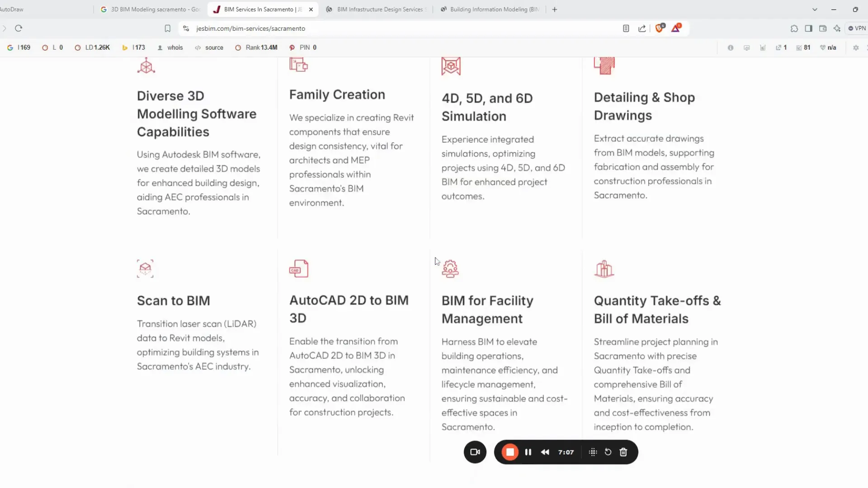Open the Brave Wallet icon
868x488 pixels.
(823, 28)
